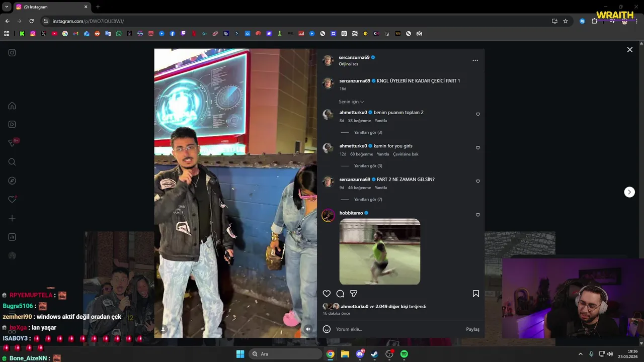Reload the Instagram page

pos(31,21)
